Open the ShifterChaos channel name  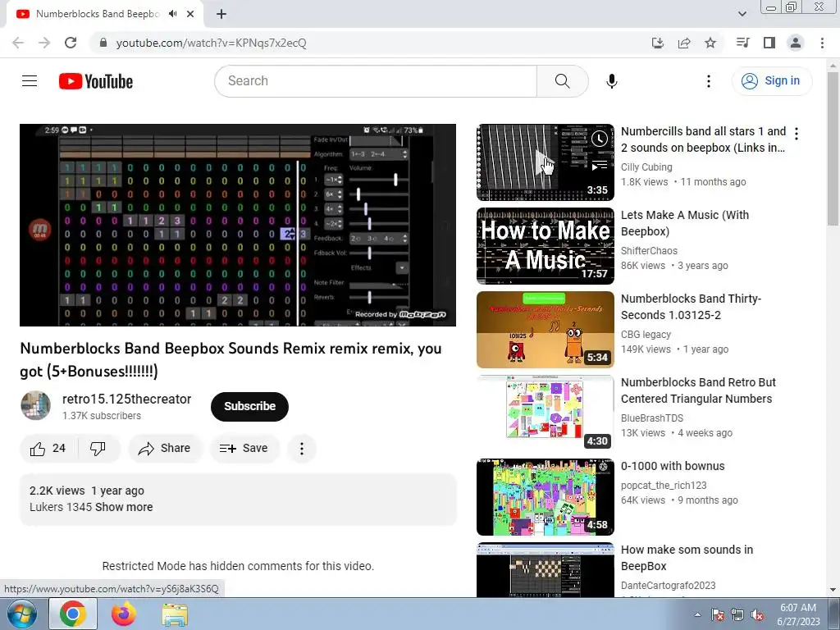coord(649,251)
